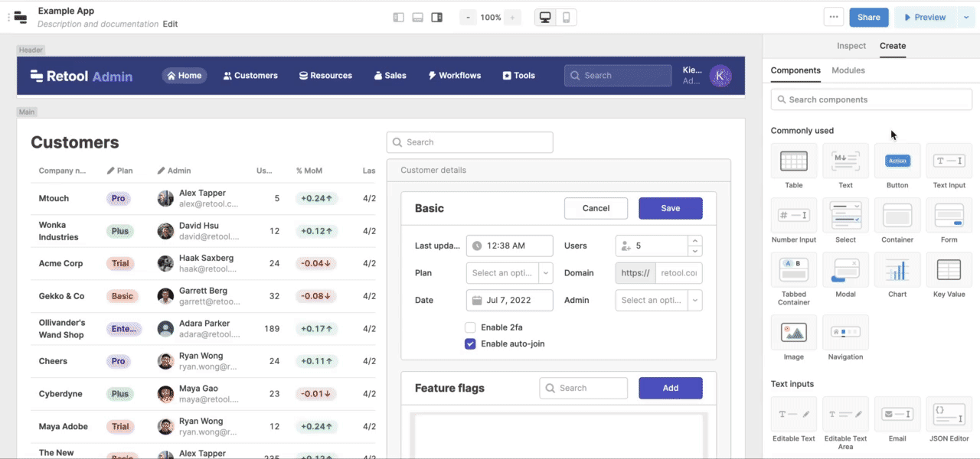The width and height of the screenshot is (980, 459).
Task: Open the Modules tab
Action: coord(848,70)
